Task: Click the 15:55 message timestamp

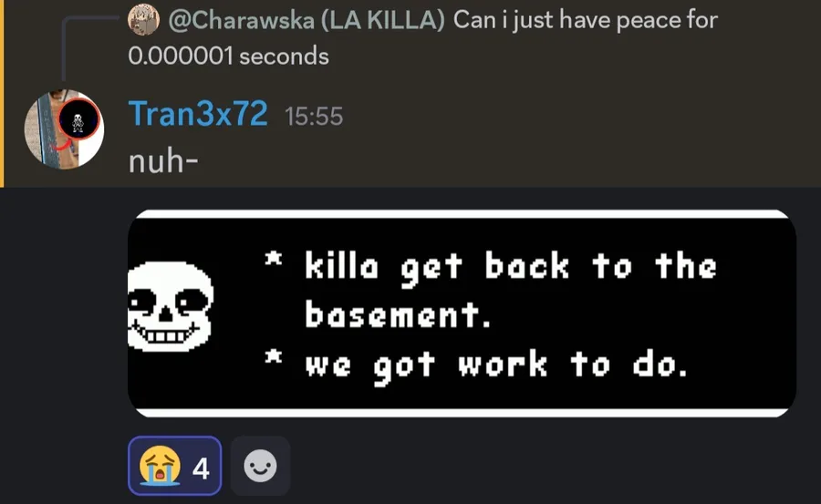Action: (x=314, y=116)
